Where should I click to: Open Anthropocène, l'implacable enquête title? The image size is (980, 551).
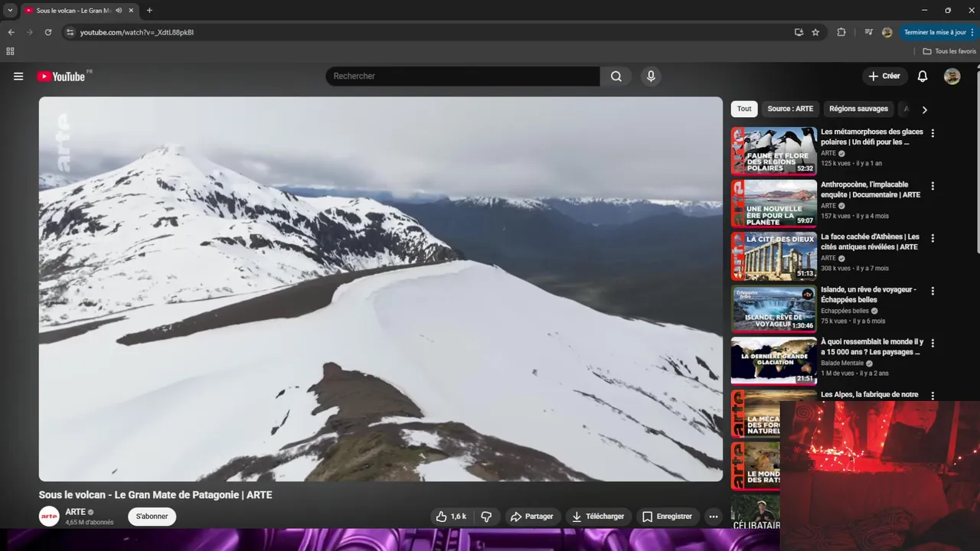pos(870,190)
